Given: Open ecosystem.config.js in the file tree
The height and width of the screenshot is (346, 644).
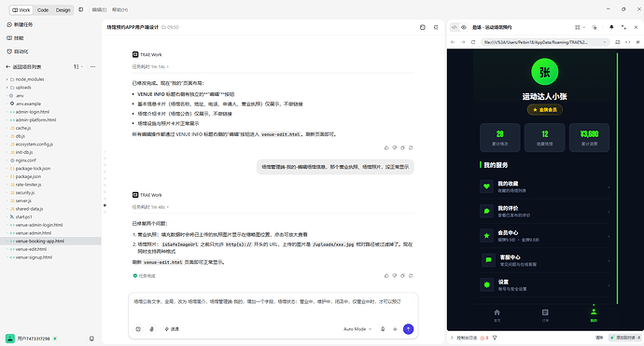Looking at the screenshot, I should tap(32, 144).
